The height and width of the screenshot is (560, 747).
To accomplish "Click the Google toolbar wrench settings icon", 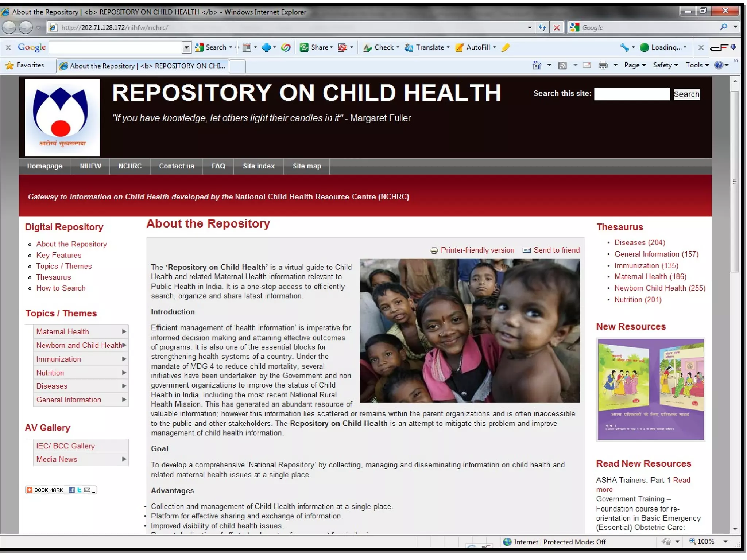I will [x=624, y=47].
